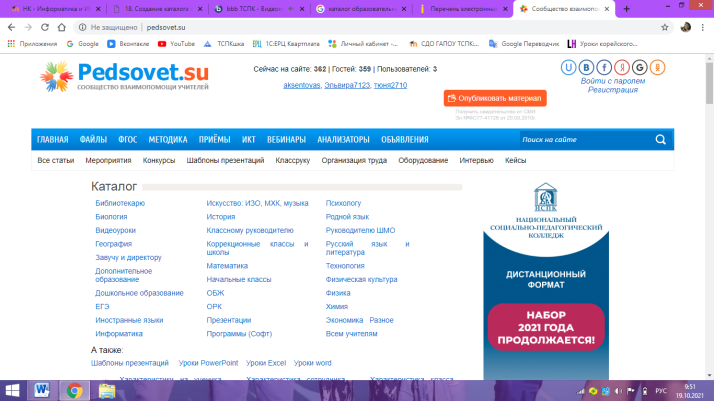Open the ФГОС menu item

(128, 140)
